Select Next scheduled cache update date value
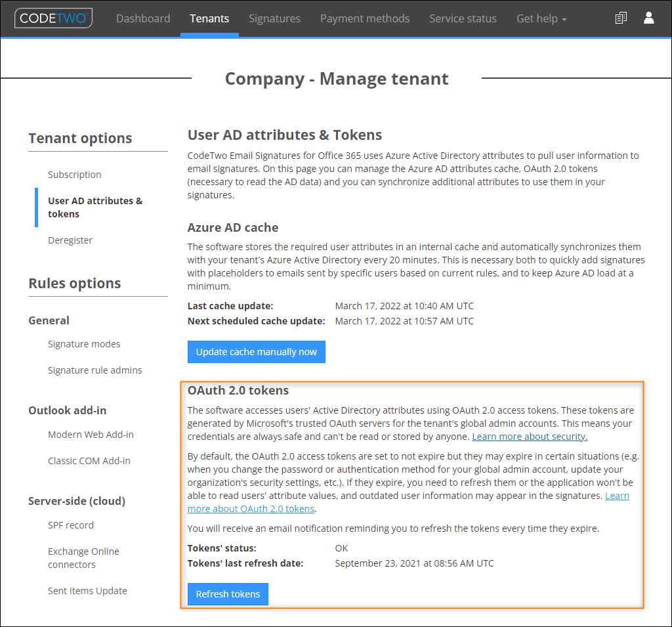Viewport: 672px width, 627px height. tap(404, 321)
